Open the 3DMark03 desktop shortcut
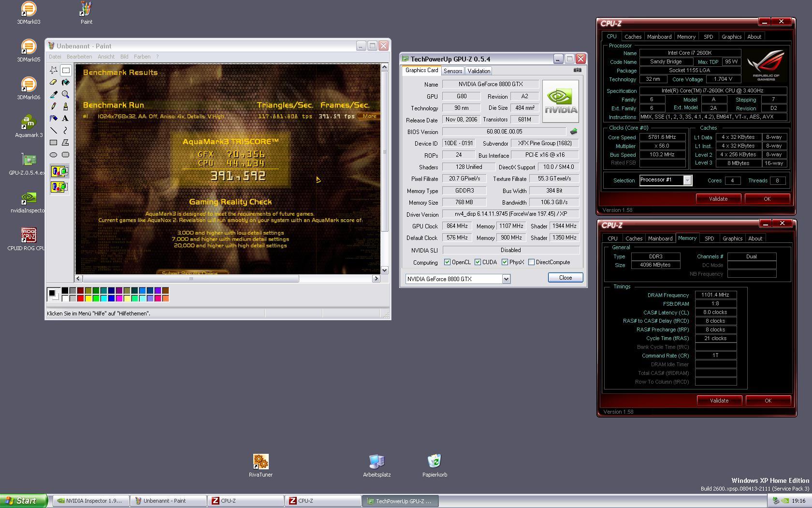Viewport: 812px width, 508px height. (x=29, y=13)
